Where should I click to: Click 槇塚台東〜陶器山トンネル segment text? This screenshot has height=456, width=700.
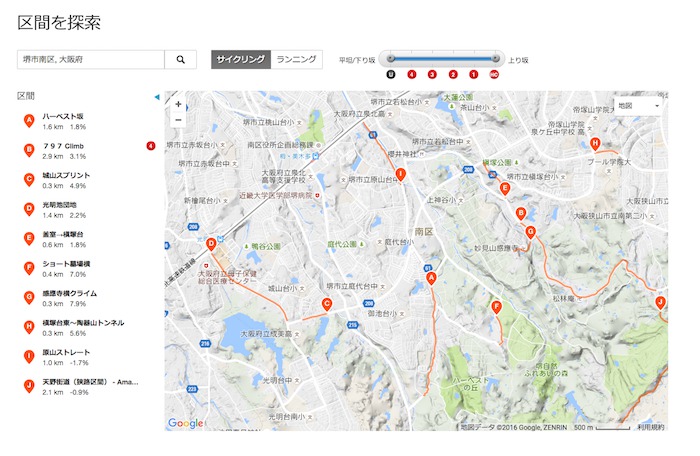pyautogui.click(x=83, y=323)
